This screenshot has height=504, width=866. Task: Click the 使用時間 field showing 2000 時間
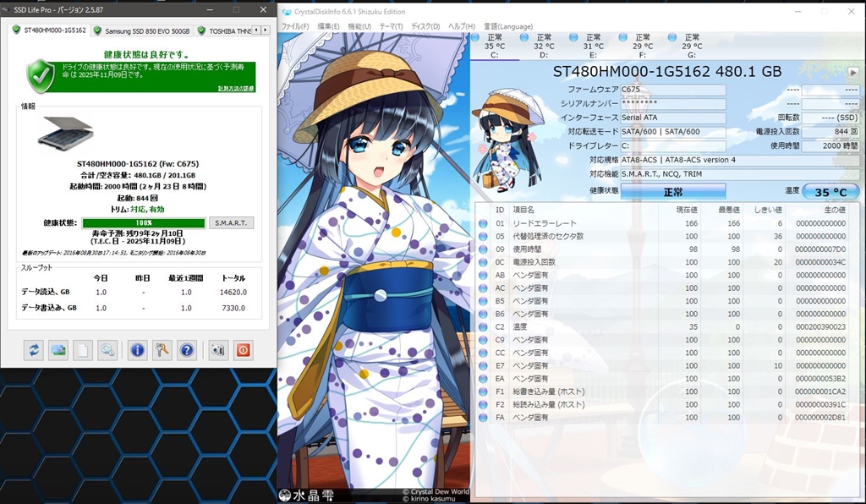tap(830, 145)
